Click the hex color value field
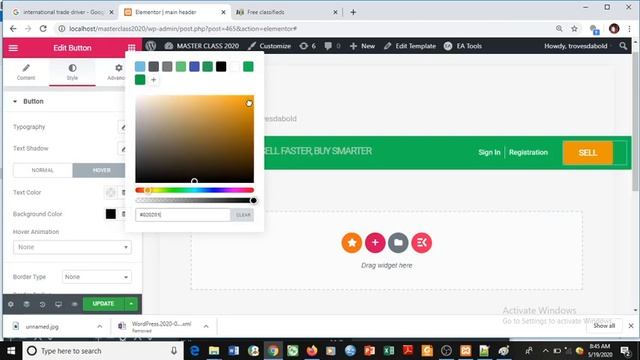640x360 pixels. click(x=183, y=215)
